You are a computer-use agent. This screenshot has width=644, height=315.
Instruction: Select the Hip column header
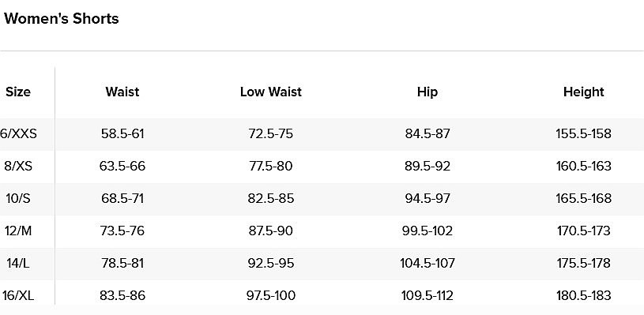click(x=427, y=92)
